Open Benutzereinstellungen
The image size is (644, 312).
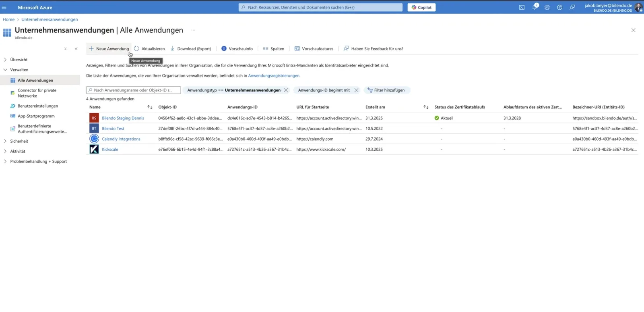(34, 106)
